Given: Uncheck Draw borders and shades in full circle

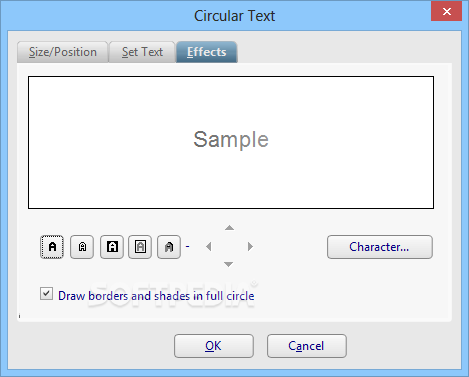Looking at the screenshot, I should pos(46,294).
